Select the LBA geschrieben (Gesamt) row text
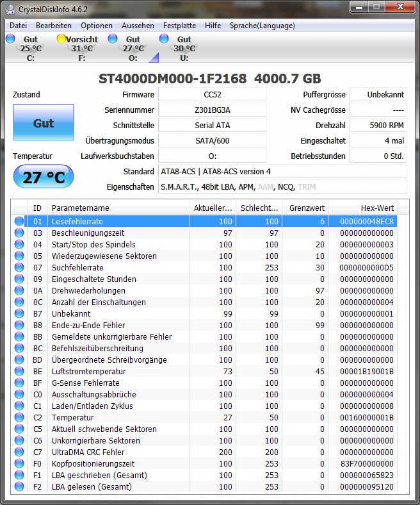 (x=99, y=476)
